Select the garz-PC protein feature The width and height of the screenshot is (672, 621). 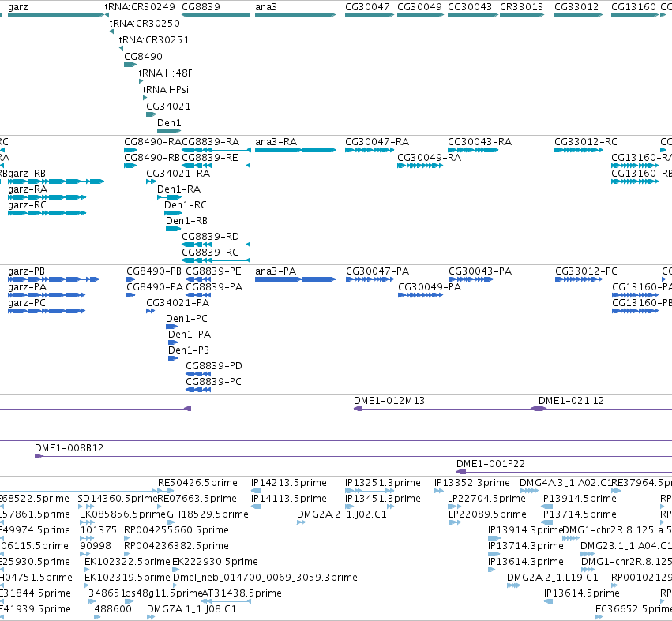(47, 311)
